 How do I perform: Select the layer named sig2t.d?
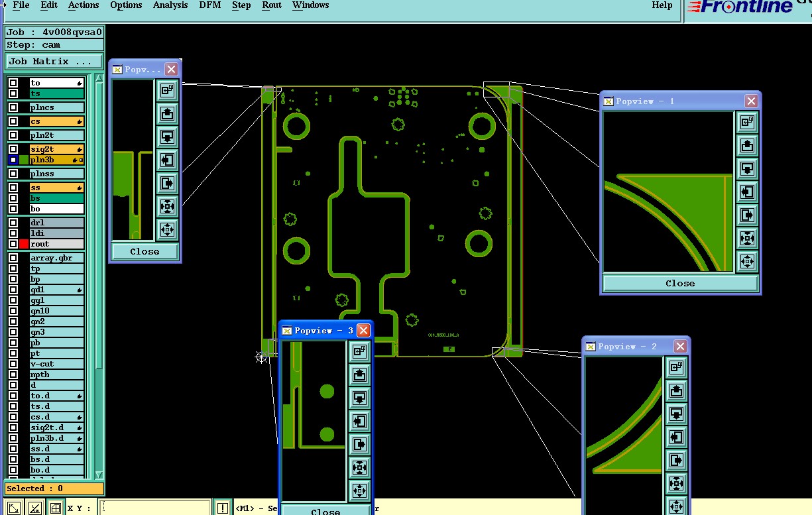(57, 428)
